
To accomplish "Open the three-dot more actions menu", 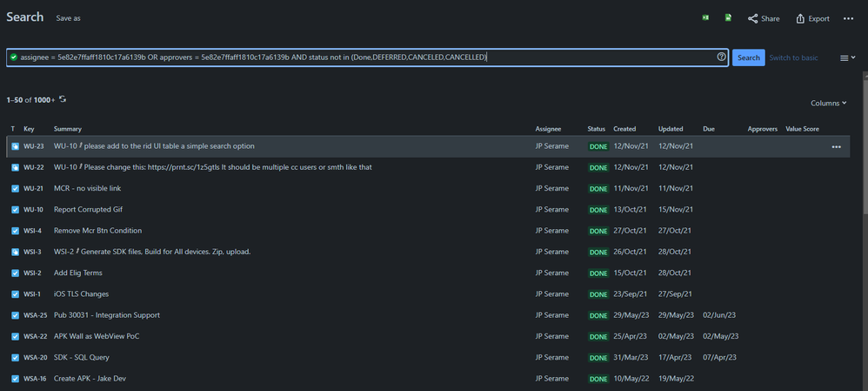I will coord(848,18).
